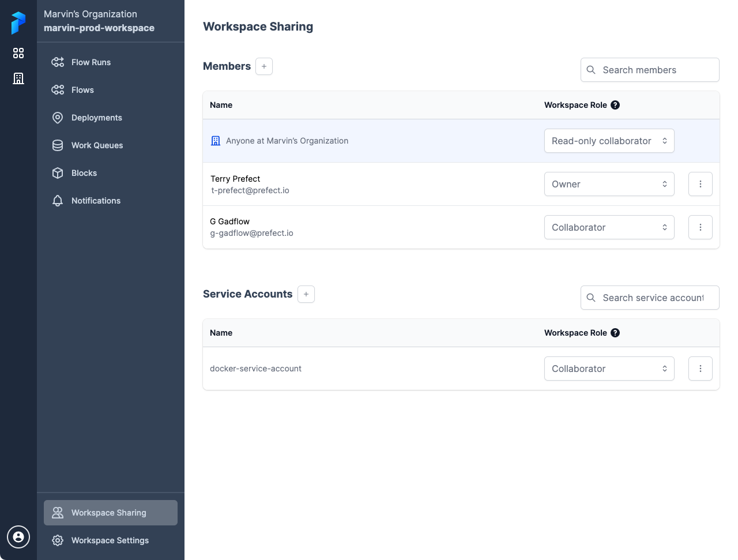Click the Workspace Sharing people icon
The width and height of the screenshot is (738, 560).
pyautogui.click(x=58, y=513)
